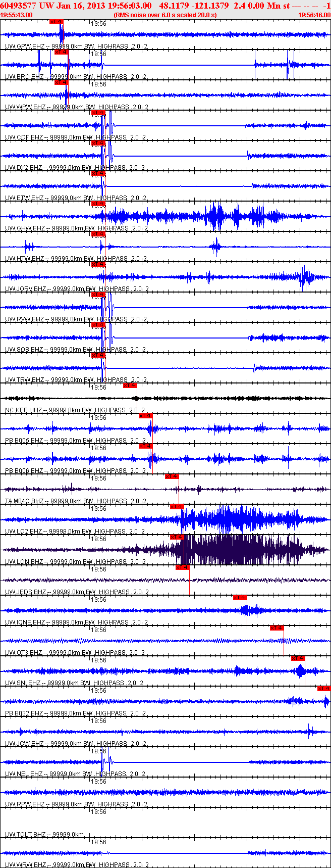Click the UW.JORV EHZ station label

(26, 289)
